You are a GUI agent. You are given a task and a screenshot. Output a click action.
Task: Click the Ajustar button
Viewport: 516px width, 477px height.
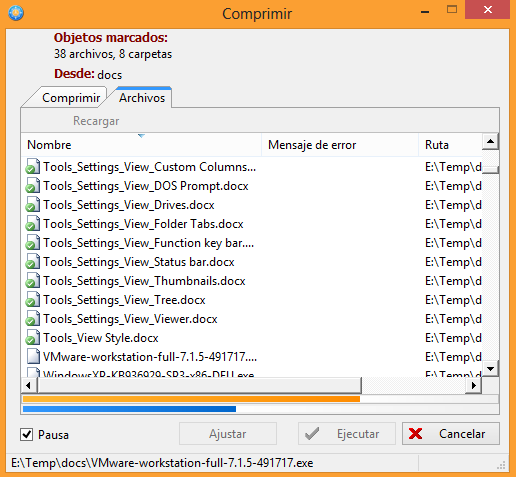click(x=228, y=434)
